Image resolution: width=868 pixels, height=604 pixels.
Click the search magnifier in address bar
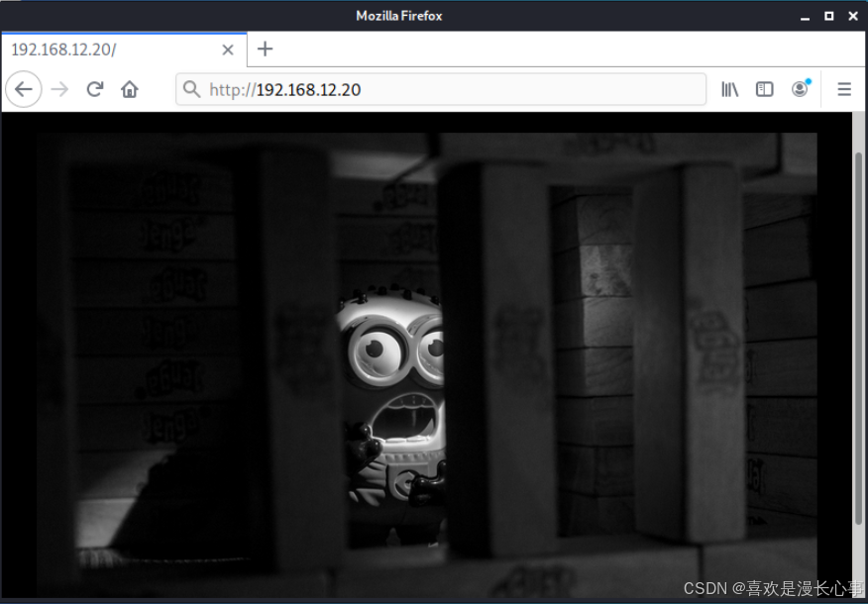click(x=191, y=89)
